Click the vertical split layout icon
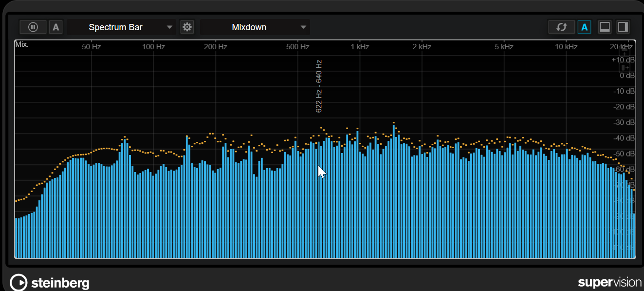This screenshot has height=291, width=644. (x=622, y=27)
